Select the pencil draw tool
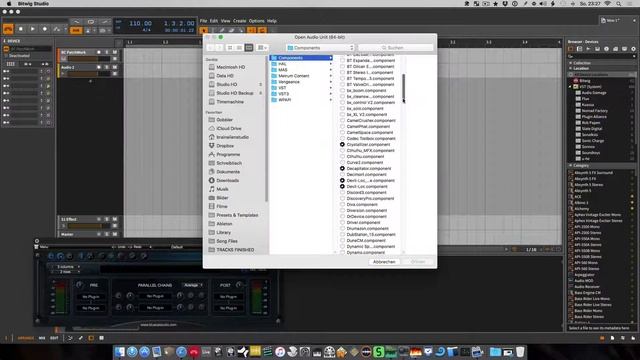This screenshot has height=360, width=640. click(x=222, y=30)
